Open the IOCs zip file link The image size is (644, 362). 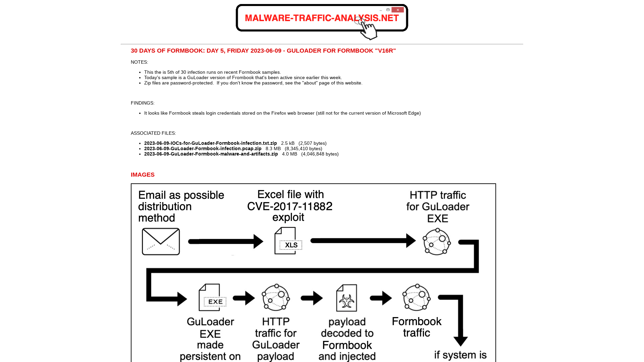(210, 143)
